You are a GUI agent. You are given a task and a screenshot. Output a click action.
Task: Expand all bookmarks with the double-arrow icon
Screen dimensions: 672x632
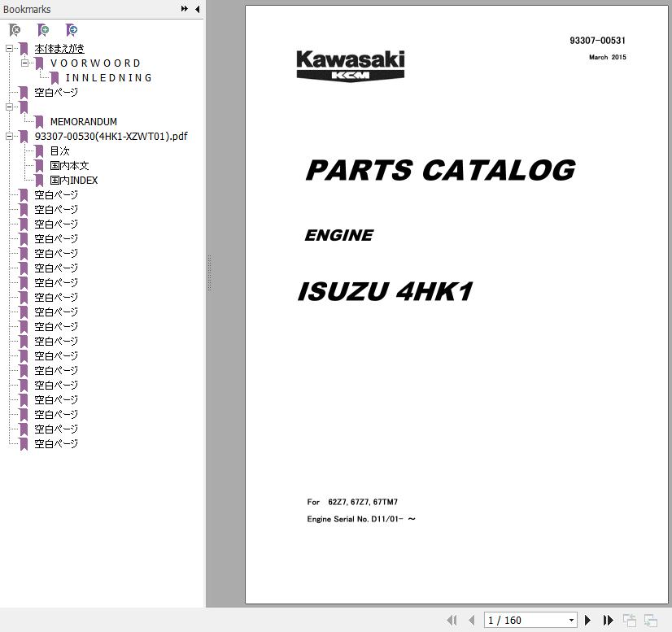pos(185,9)
